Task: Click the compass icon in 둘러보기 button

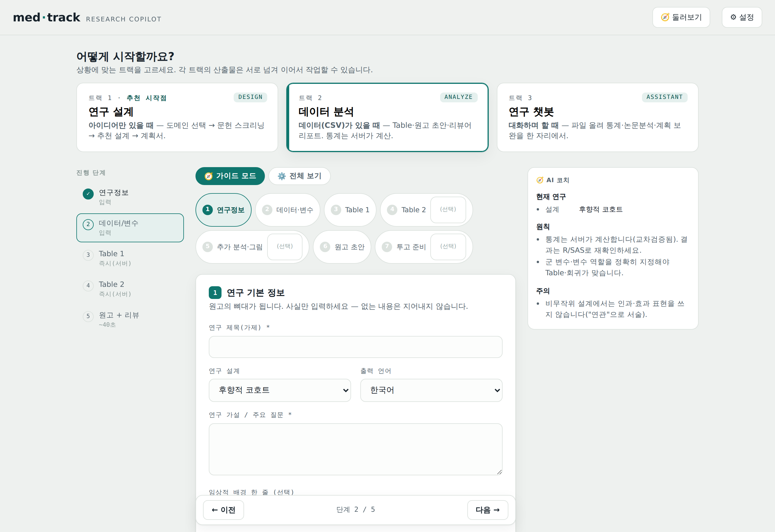Action: [x=665, y=17]
